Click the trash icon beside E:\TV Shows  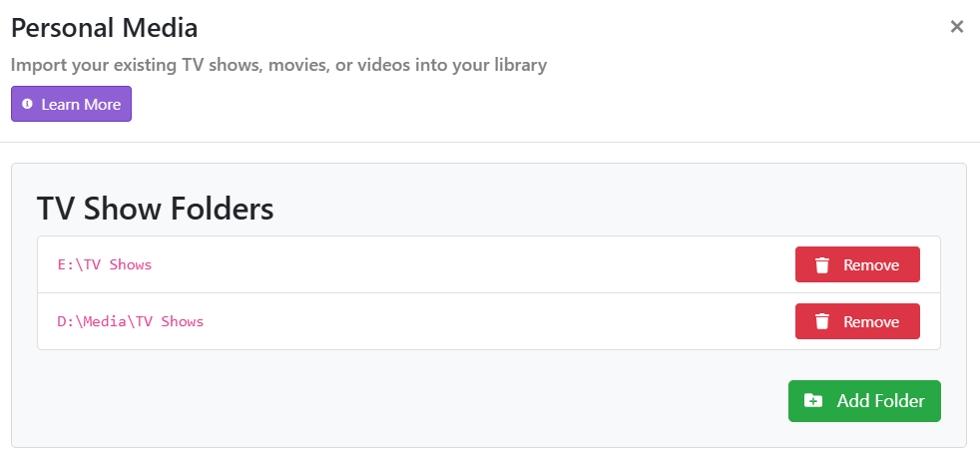822,265
